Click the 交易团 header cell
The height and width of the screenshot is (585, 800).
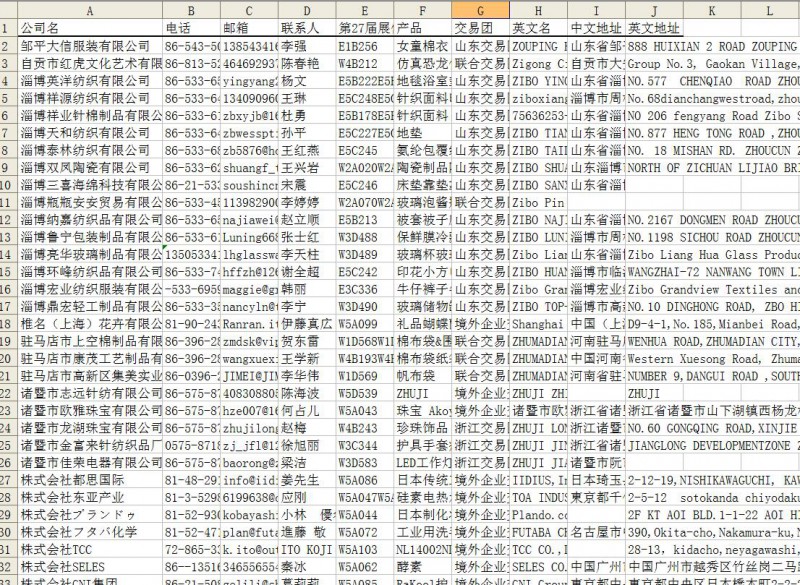pyautogui.click(x=481, y=28)
